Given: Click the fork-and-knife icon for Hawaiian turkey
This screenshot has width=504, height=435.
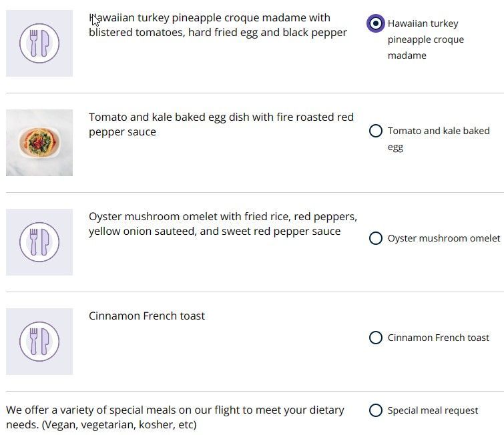Looking at the screenshot, I should click(x=39, y=43).
